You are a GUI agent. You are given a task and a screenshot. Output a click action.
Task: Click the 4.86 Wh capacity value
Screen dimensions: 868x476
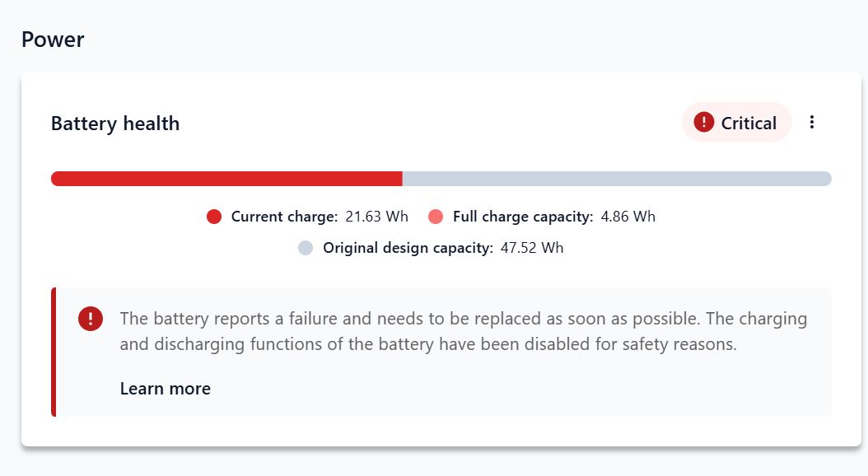(628, 217)
